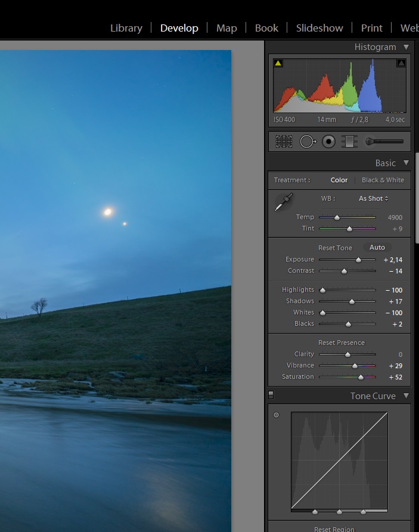Select the Adjustment Brush tool
This screenshot has width=419, height=532.
click(x=384, y=141)
